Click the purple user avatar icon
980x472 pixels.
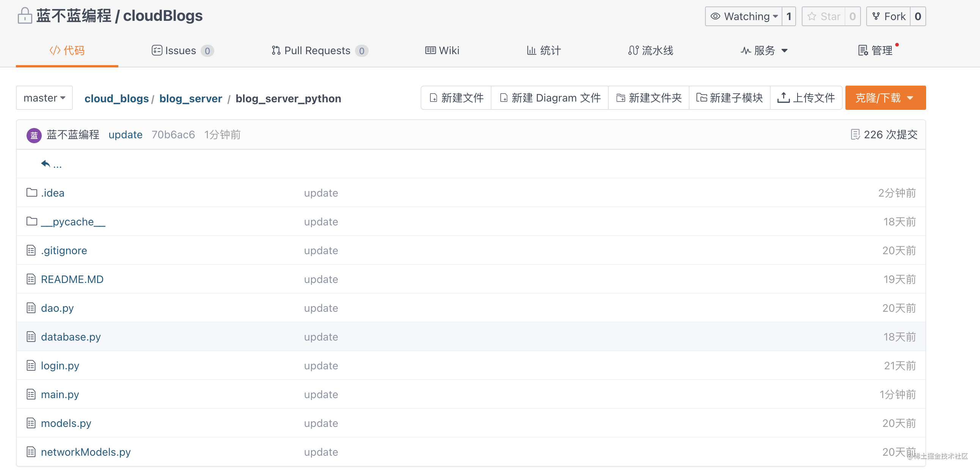tap(34, 135)
